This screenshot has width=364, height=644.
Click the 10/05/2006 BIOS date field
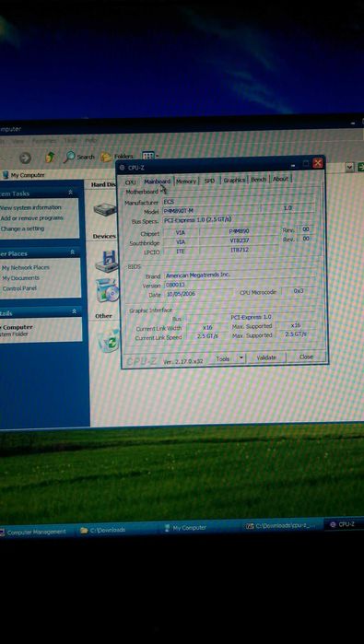[x=198, y=294]
